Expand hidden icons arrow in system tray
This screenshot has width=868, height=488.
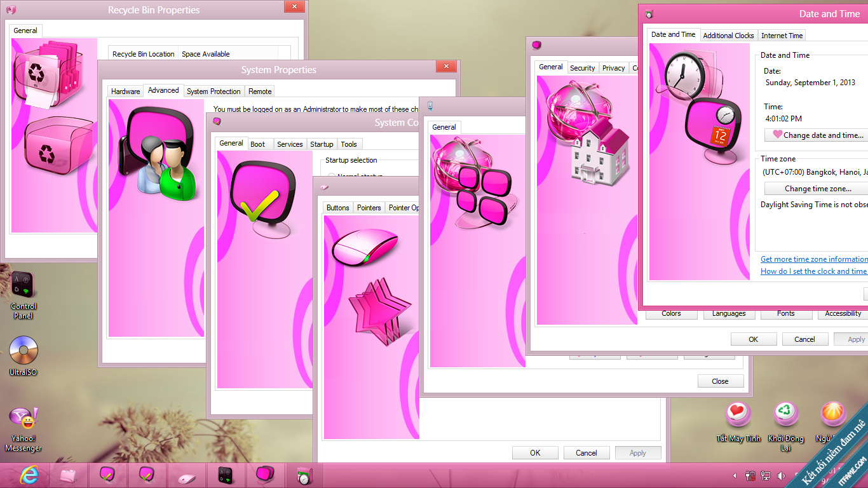734,475
